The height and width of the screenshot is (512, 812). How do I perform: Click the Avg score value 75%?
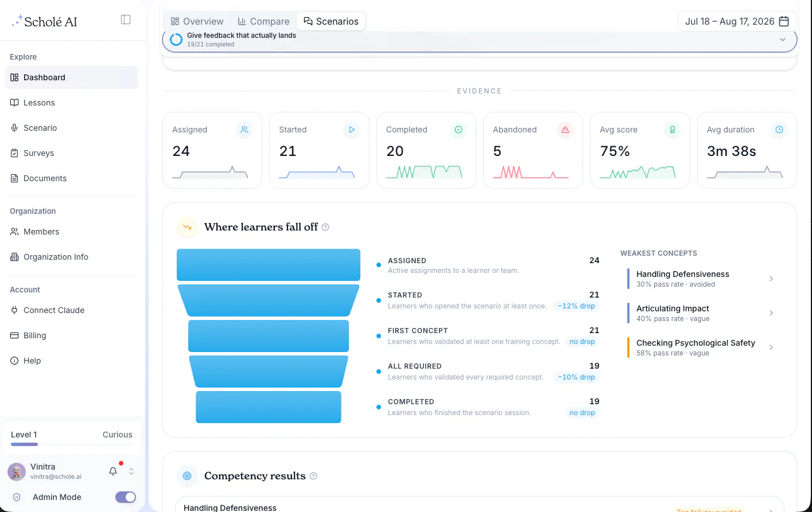coord(615,151)
